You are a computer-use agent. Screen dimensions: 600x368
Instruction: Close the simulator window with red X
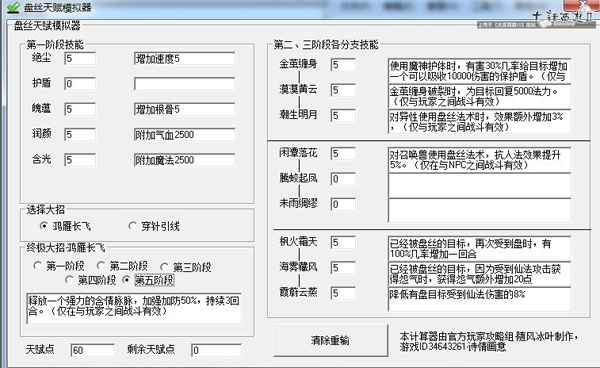[582, 5]
